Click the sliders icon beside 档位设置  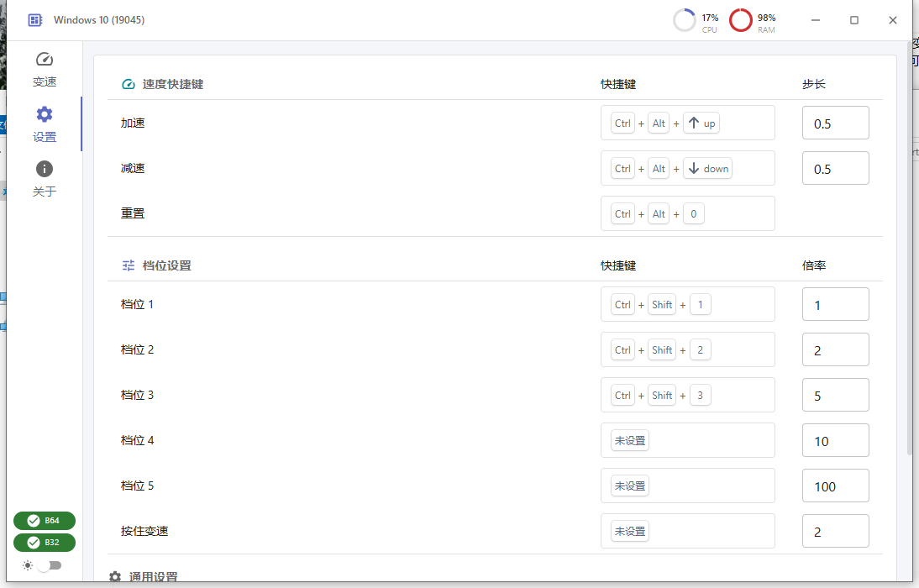point(129,265)
